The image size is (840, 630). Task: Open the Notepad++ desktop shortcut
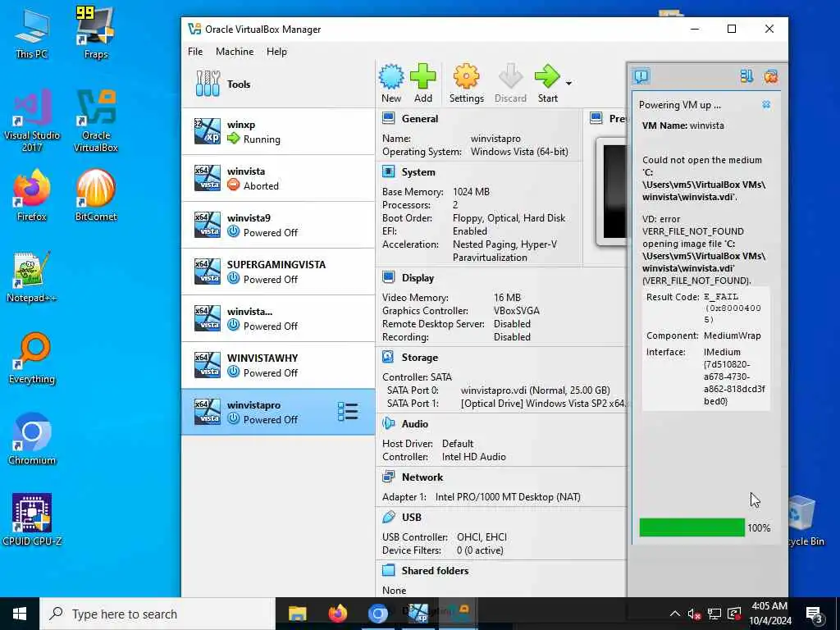tap(32, 276)
